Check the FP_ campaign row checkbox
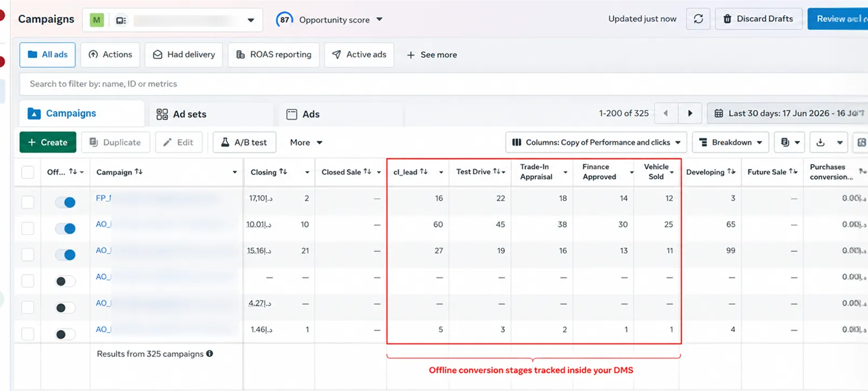The width and height of the screenshot is (868, 391). (x=28, y=202)
